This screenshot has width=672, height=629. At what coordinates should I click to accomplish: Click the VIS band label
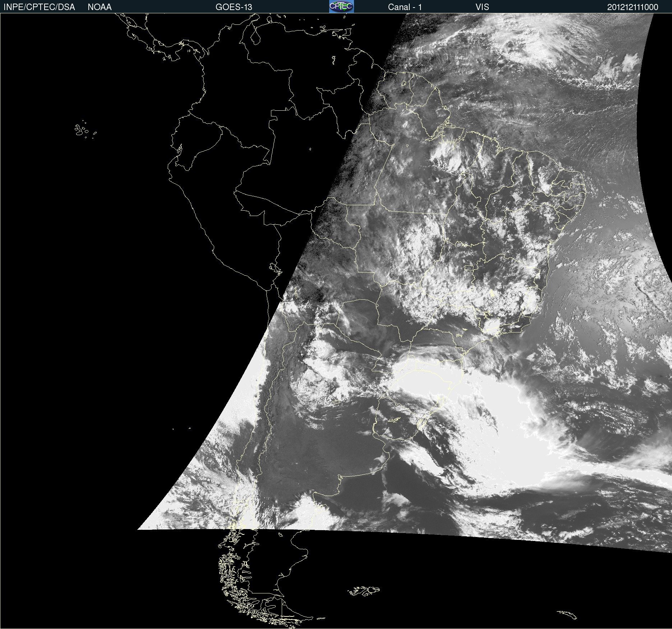(482, 7)
